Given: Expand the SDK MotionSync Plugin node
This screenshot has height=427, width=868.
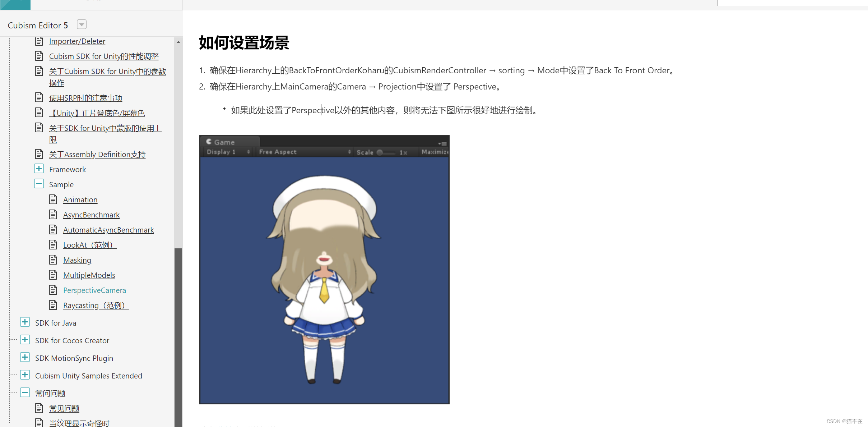Looking at the screenshot, I should (x=25, y=357).
